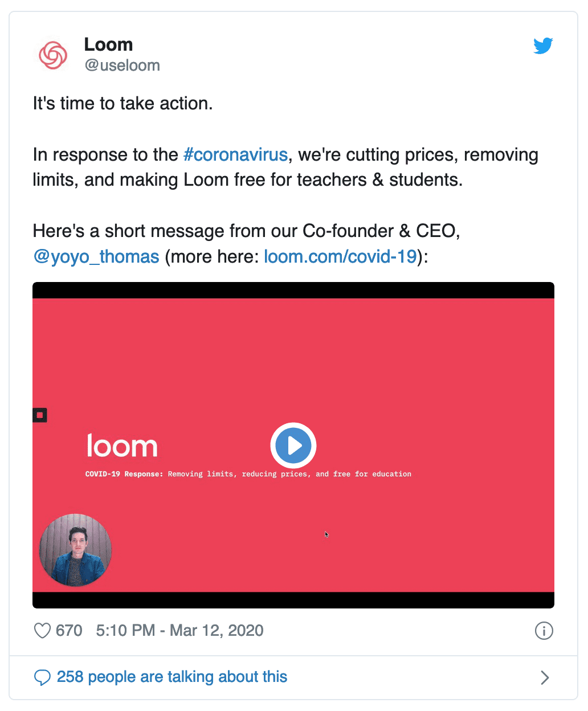Image resolution: width=588 pixels, height=711 pixels.
Task: Open the loom.com/covid-19 link
Action: 341,256
